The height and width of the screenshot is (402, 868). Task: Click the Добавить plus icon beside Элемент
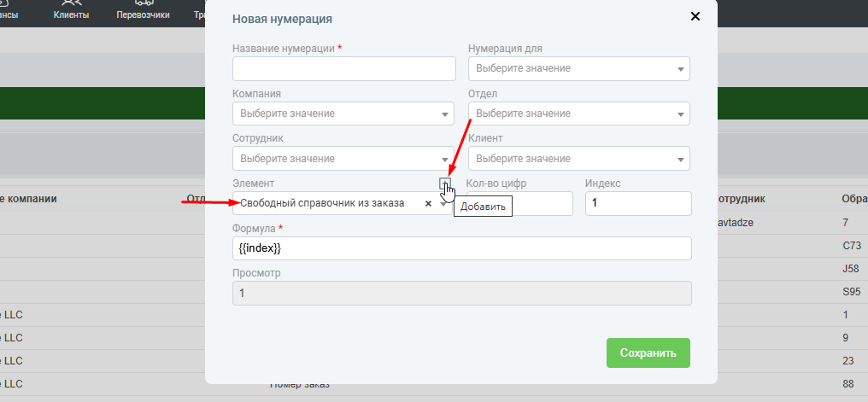click(444, 184)
